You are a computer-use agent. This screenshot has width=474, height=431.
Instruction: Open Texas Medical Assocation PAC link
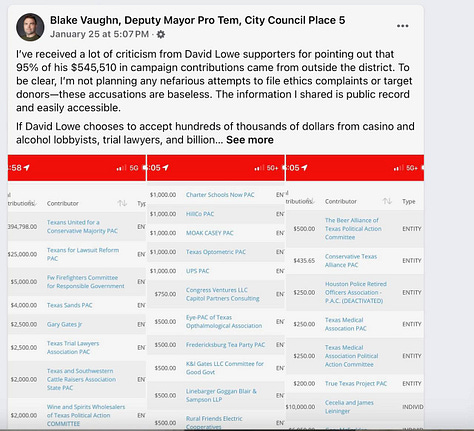pyautogui.click(x=345, y=324)
